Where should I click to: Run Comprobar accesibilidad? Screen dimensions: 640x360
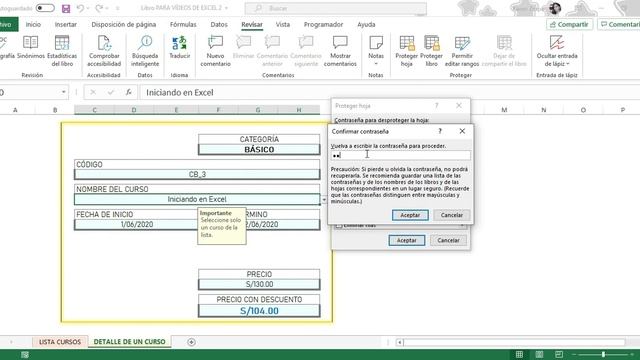pyautogui.click(x=104, y=51)
